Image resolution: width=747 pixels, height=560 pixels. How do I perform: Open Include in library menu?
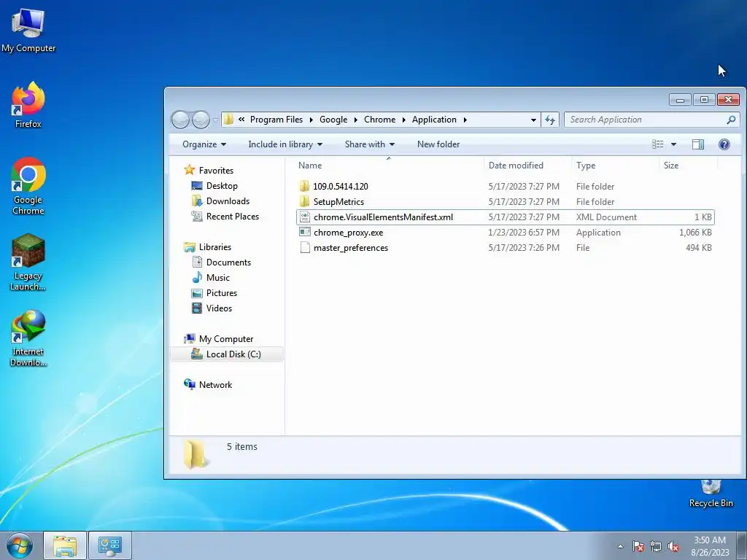pyautogui.click(x=285, y=144)
